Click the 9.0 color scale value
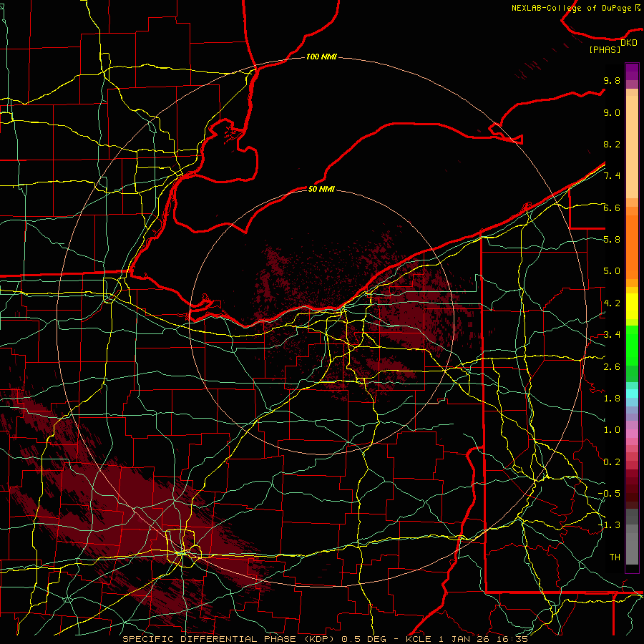Screen dimensions: 644x644 (612, 112)
